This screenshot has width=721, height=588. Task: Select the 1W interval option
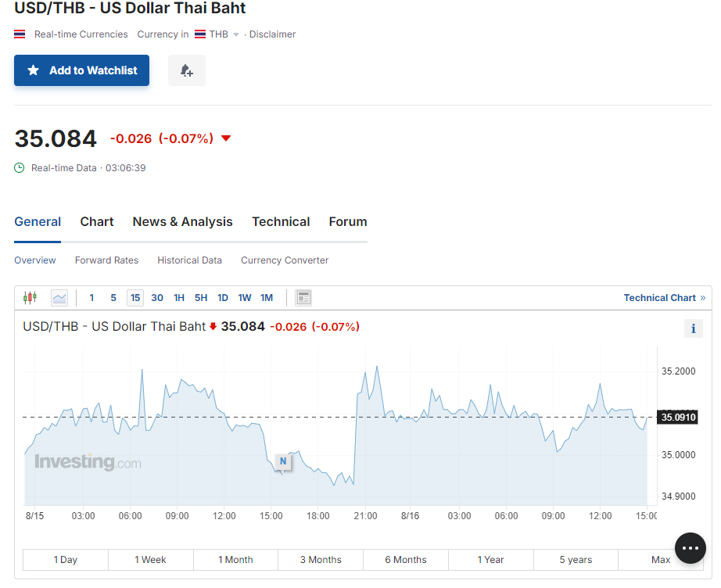(245, 298)
